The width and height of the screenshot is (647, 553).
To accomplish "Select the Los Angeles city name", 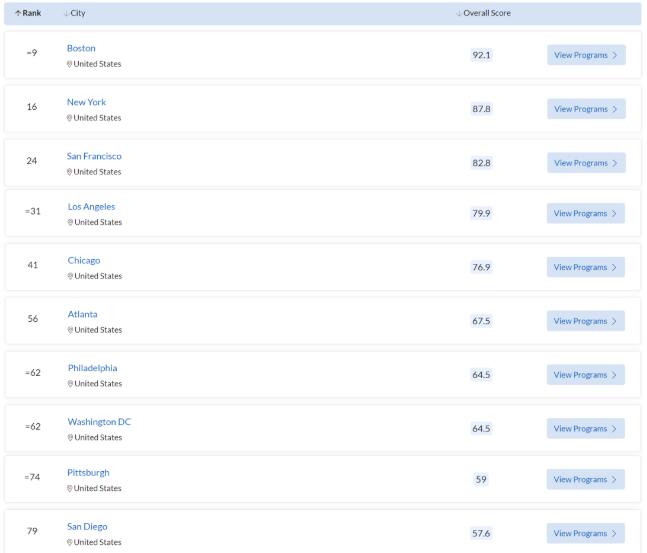I will (x=91, y=207).
